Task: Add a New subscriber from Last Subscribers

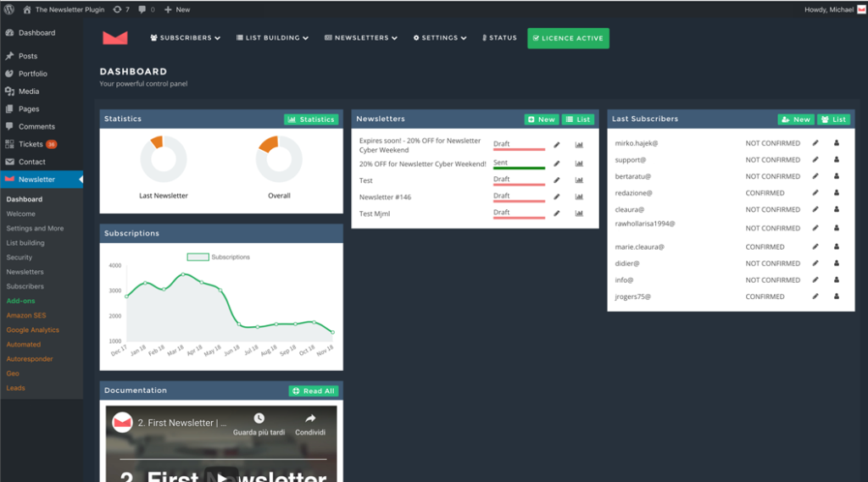Action: click(x=796, y=119)
